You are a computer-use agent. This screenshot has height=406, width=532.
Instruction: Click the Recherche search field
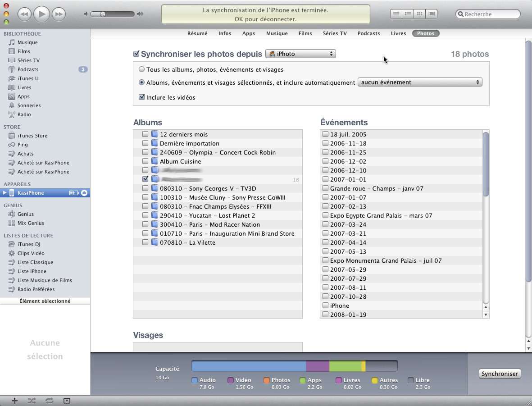pos(488,14)
